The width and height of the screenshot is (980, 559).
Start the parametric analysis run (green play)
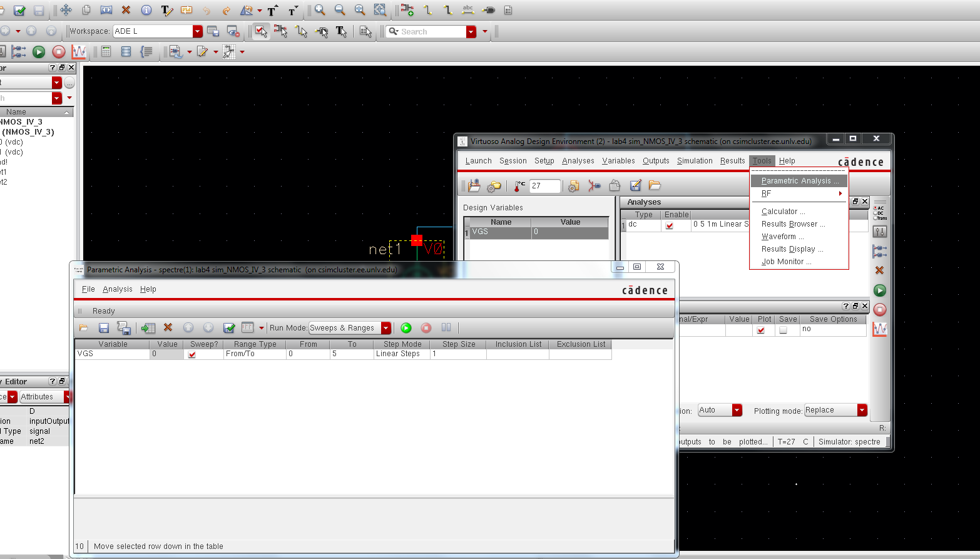point(406,328)
